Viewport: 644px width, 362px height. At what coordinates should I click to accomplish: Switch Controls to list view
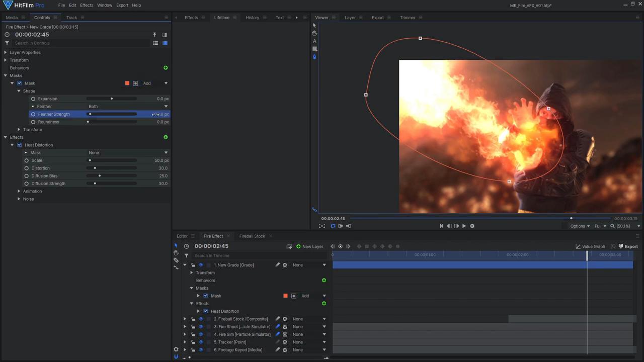[x=155, y=43]
